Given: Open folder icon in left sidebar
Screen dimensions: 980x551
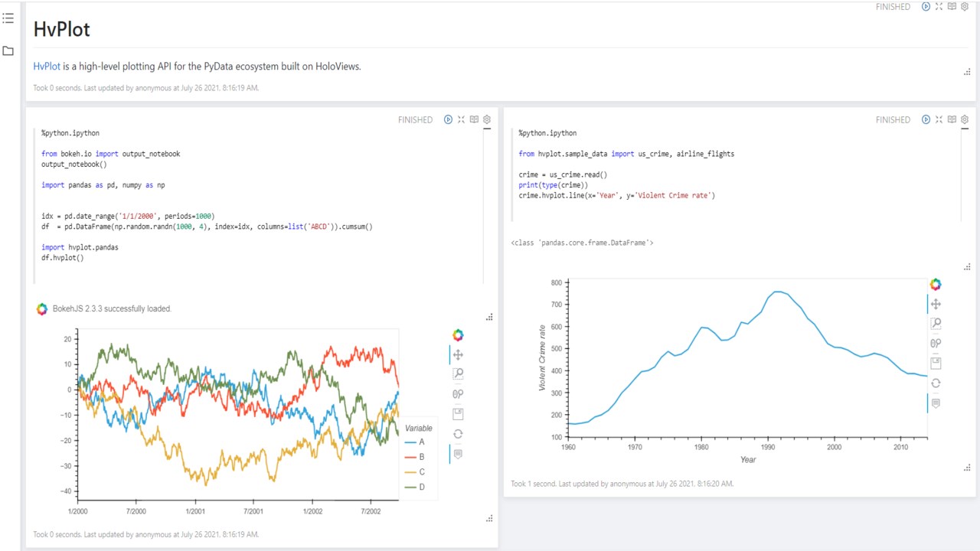Looking at the screenshot, I should pyautogui.click(x=8, y=51).
